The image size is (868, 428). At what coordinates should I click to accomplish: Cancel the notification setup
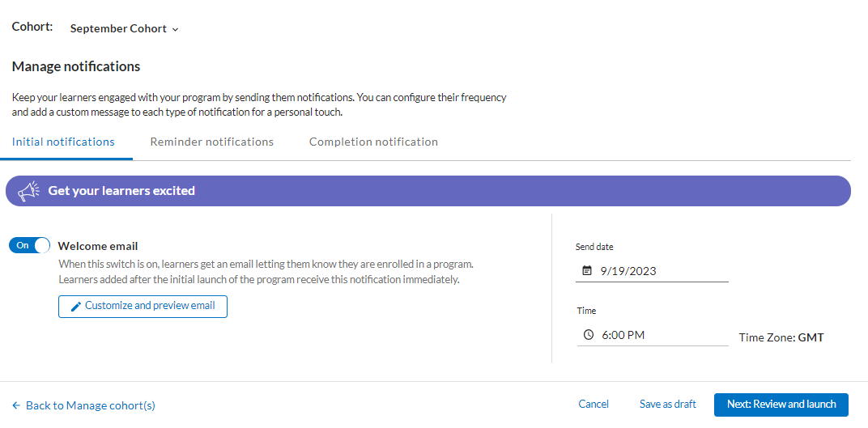tap(594, 405)
